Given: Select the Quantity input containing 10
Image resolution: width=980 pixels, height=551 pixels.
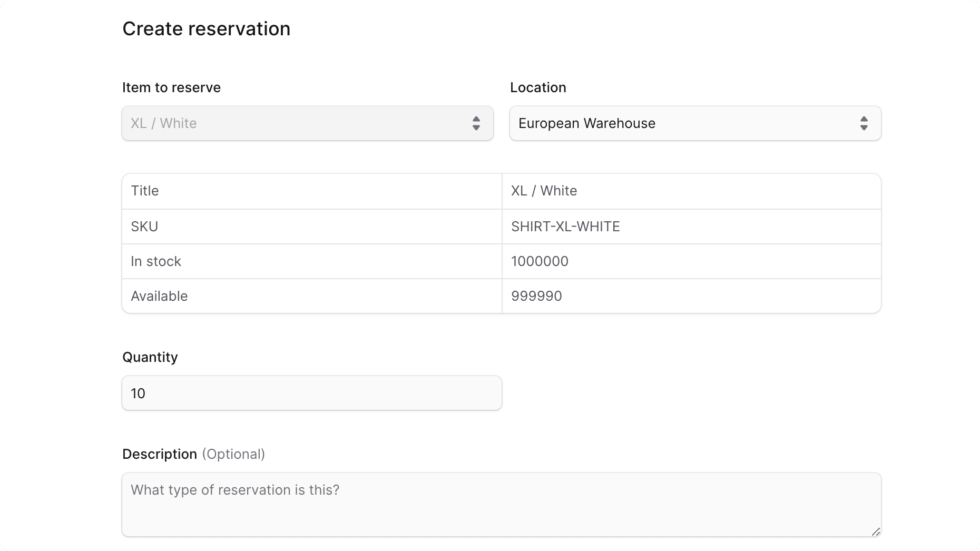Looking at the screenshot, I should click(x=311, y=393).
